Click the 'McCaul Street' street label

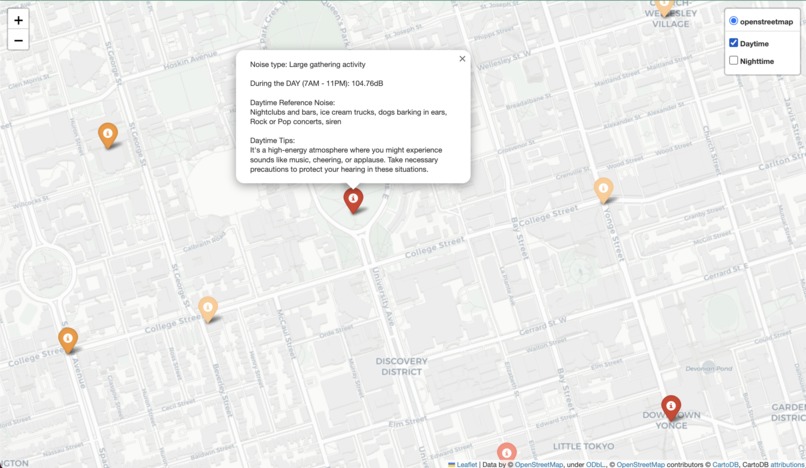pos(287,334)
